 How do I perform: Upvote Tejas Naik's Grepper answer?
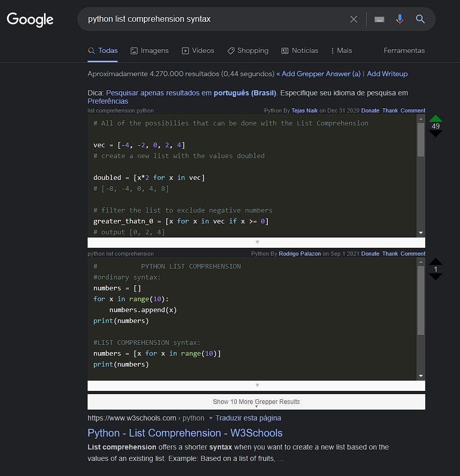click(x=435, y=118)
